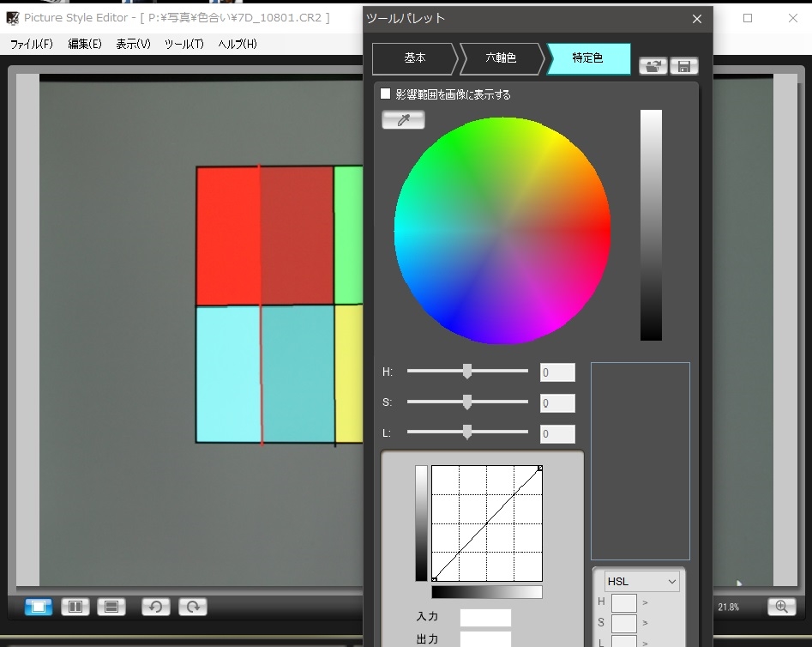Click the save picture style file icon
The height and width of the screenshot is (647, 812).
point(683,66)
